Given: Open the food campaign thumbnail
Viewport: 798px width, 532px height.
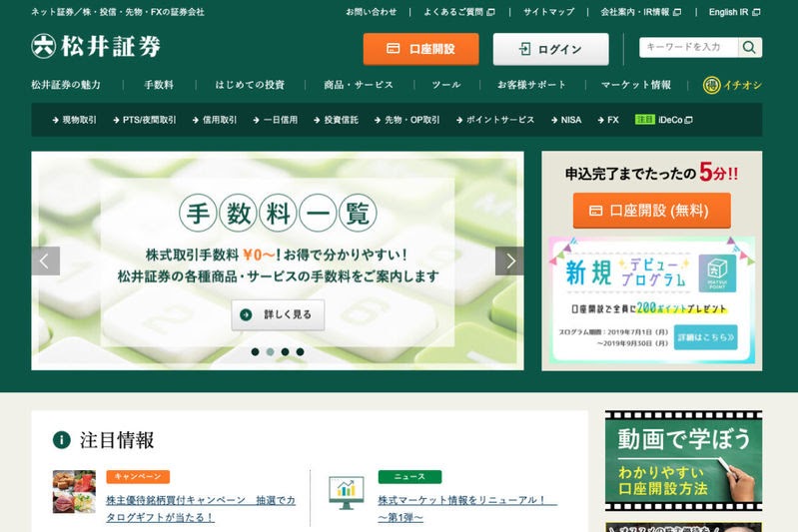Looking at the screenshot, I should tap(74, 492).
